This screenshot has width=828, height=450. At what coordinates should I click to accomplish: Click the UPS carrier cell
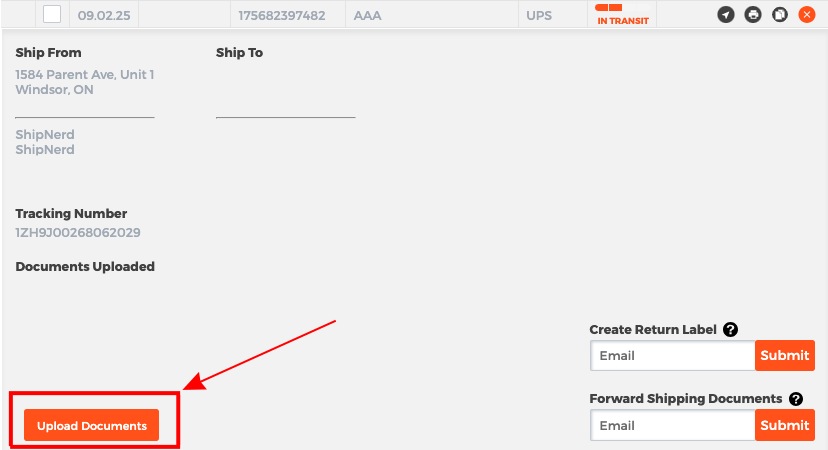point(539,16)
